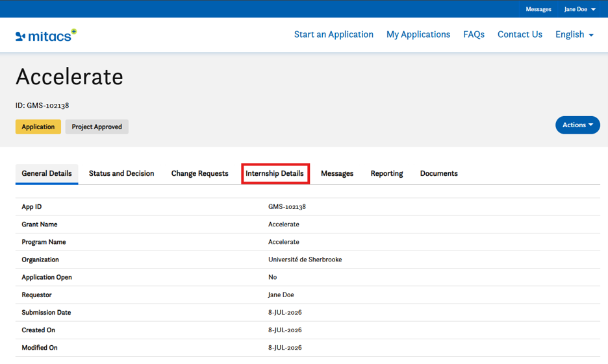608x364 pixels.
Task: Open the Messages tab below the header
Action: tap(337, 173)
